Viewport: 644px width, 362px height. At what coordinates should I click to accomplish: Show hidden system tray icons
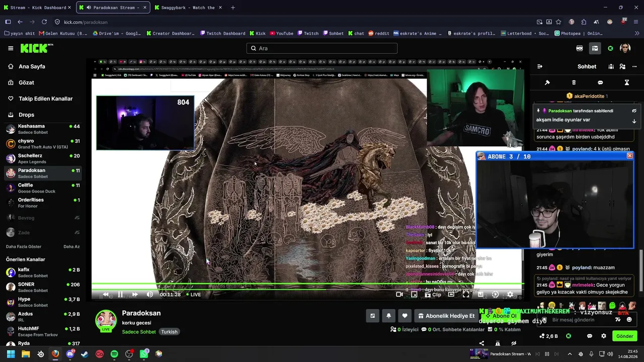tap(570, 354)
